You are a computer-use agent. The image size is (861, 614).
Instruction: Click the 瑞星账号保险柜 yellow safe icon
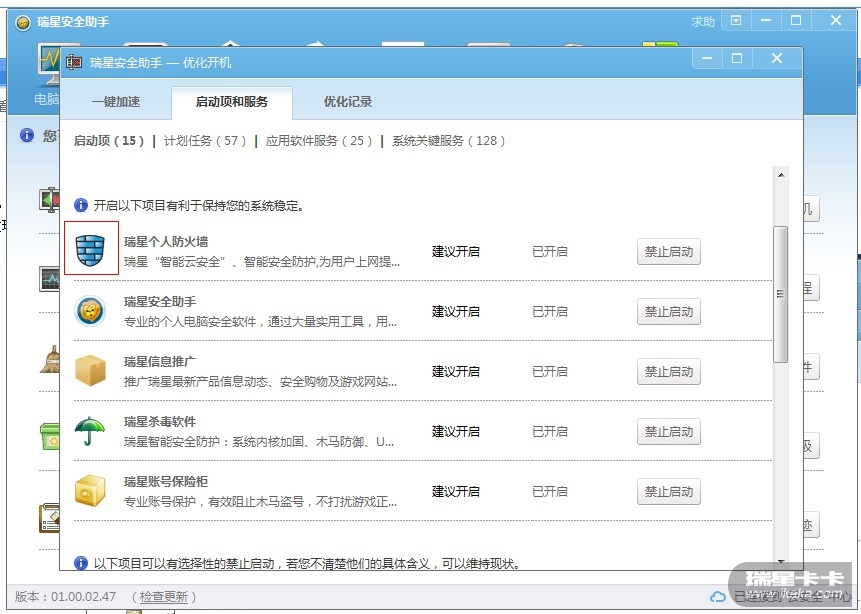pos(90,491)
